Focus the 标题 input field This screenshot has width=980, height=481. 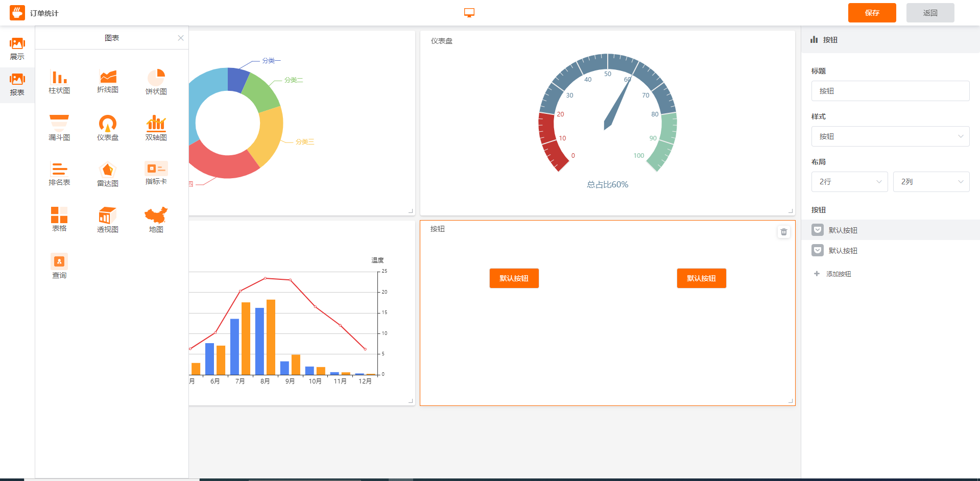pyautogui.click(x=890, y=91)
